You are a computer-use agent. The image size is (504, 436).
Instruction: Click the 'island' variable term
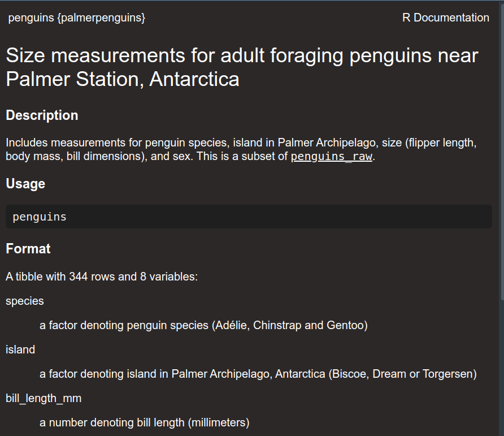click(20, 349)
